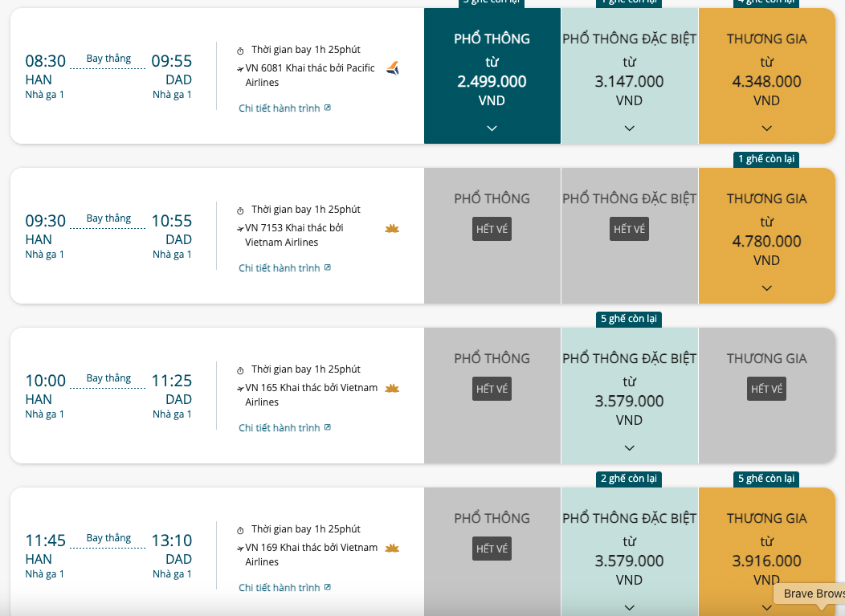Click the clock icon on the 09:30 flight duration

coord(240,210)
